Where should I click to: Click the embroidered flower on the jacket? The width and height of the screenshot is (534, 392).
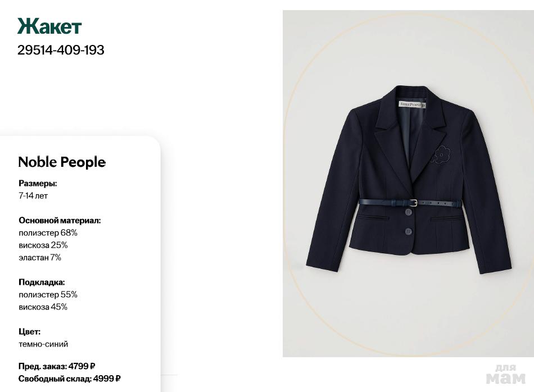442,154
